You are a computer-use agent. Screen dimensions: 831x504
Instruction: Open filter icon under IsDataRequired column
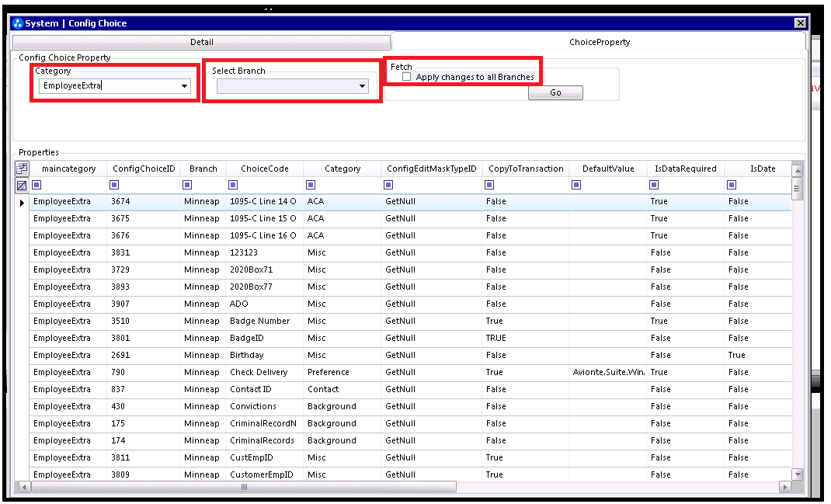[x=654, y=185]
